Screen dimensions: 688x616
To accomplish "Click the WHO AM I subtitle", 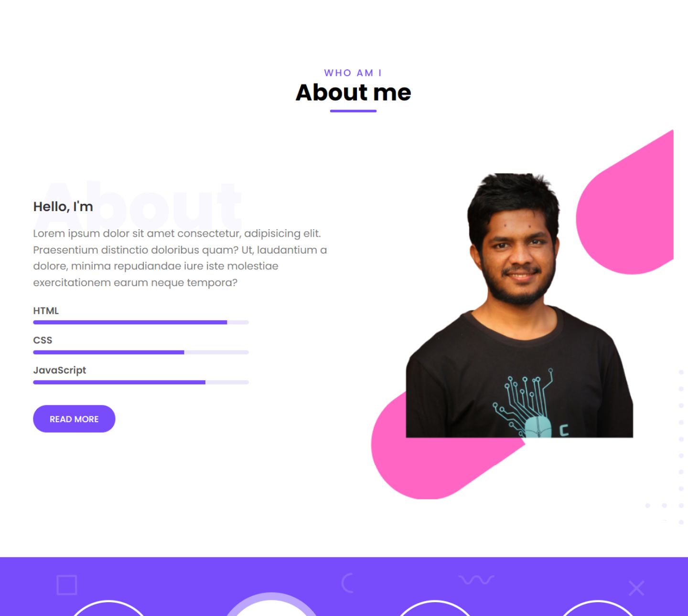I will pyautogui.click(x=353, y=73).
